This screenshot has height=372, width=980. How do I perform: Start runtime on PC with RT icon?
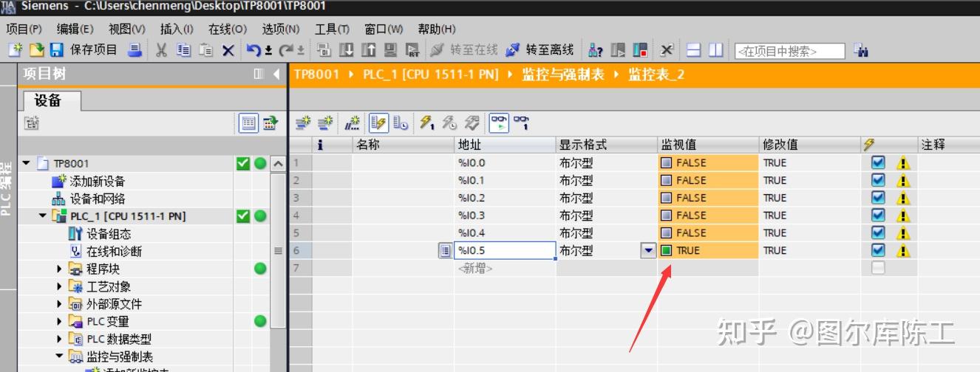click(x=412, y=50)
